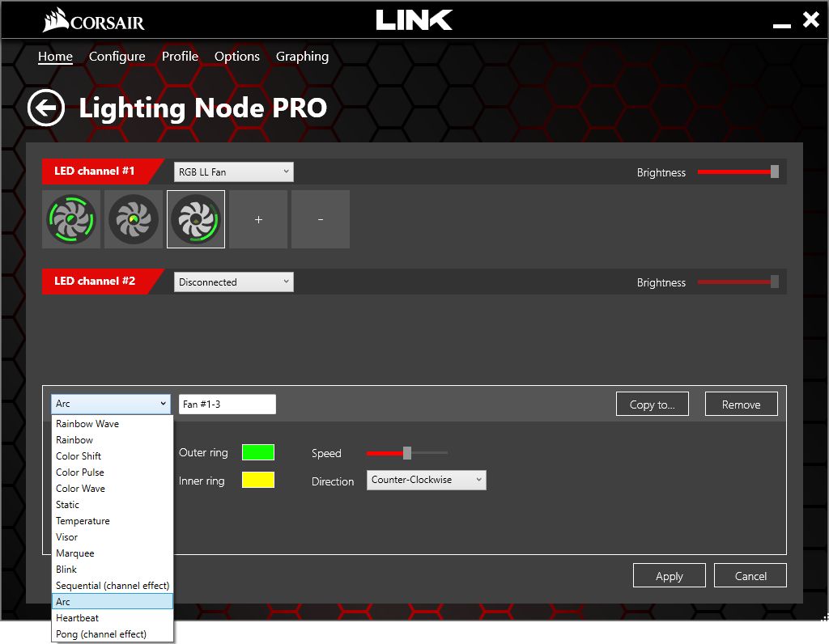Open the RGB LL Fan device dropdown
Viewport: 829px width, 644px height.
[x=234, y=172]
